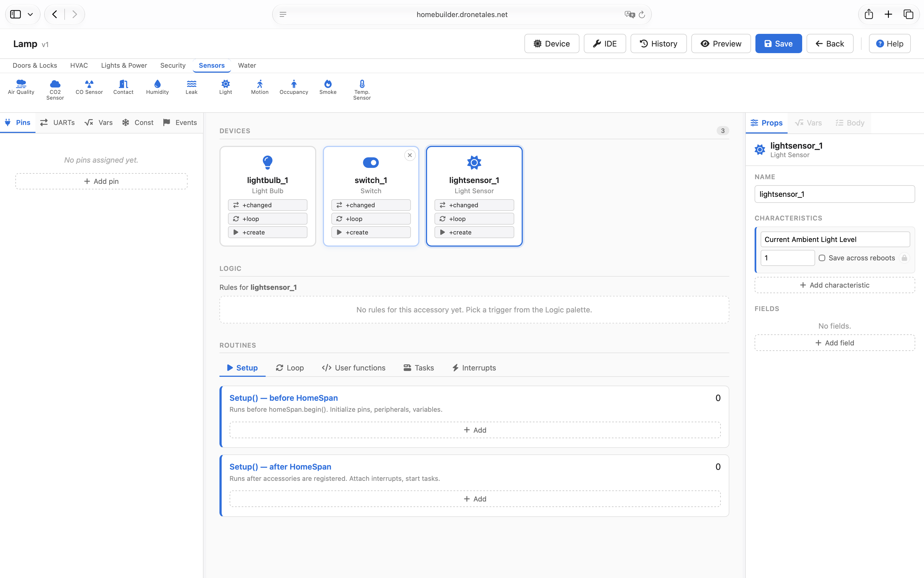The image size is (924, 578).
Task: Switch to User functions tab
Action: coord(354,368)
